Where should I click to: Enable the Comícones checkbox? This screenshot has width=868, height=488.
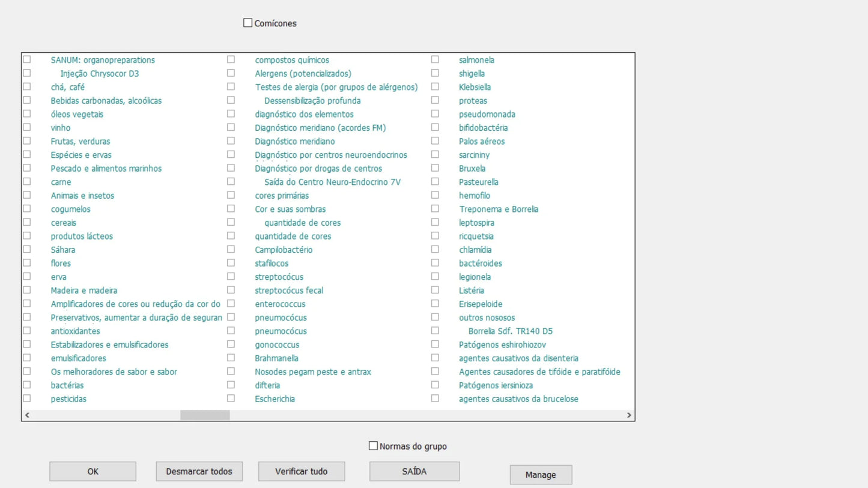[x=247, y=23]
